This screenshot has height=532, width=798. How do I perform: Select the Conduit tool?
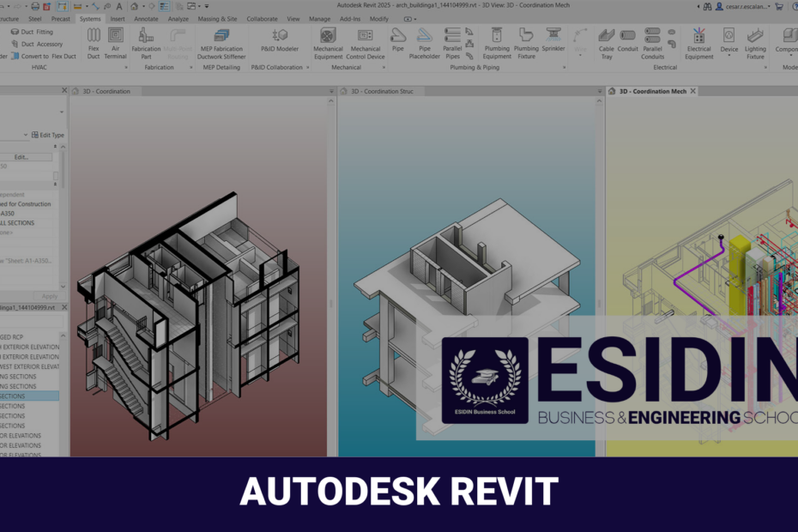pos(627,41)
